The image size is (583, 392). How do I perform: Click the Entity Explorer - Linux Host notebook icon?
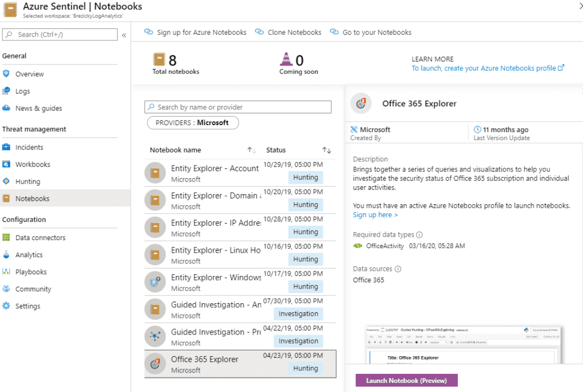point(155,254)
